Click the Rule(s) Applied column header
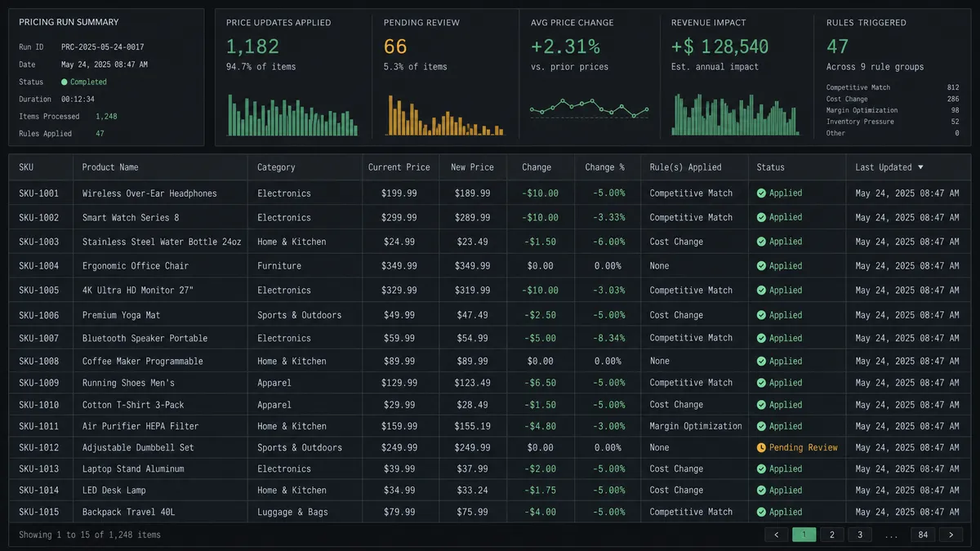Viewport: 980px width, 551px height. tap(686, 167)
